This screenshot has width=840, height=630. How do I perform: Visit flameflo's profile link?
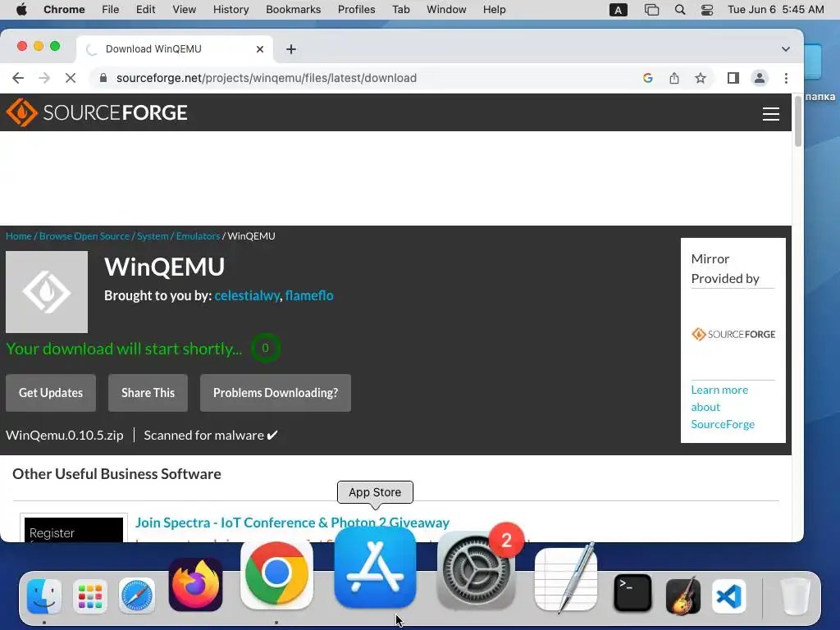[x=309, y=295]
